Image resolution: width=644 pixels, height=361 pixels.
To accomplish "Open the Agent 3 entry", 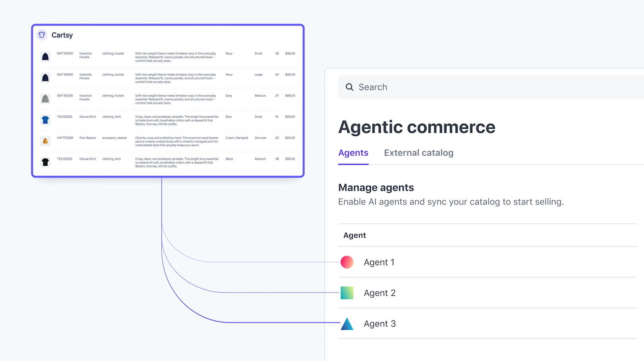I will pyautogui.click(x=380, y=324).
